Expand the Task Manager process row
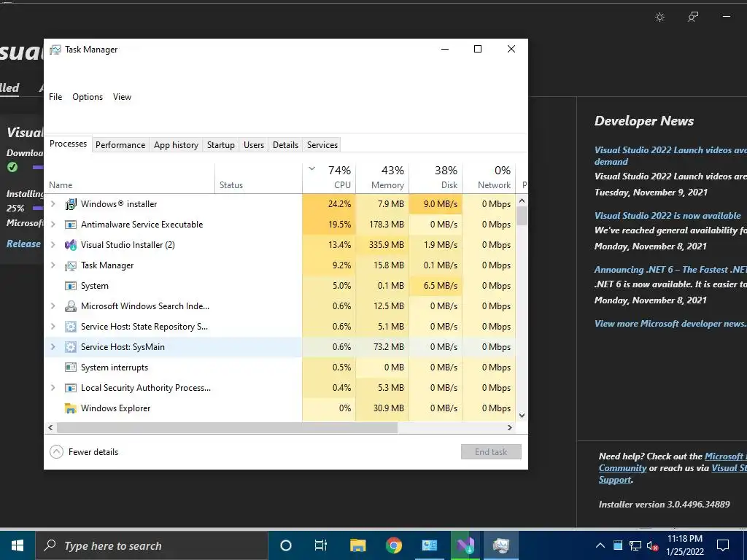 (x=53, y=265)
